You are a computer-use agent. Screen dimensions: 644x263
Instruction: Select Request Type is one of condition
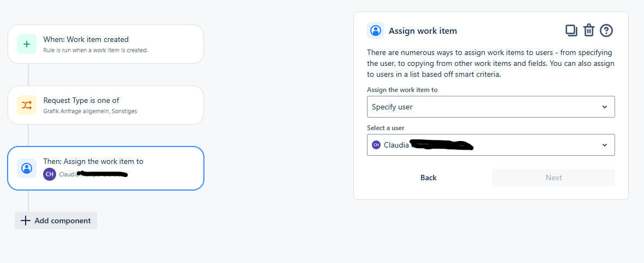point(106,105)
